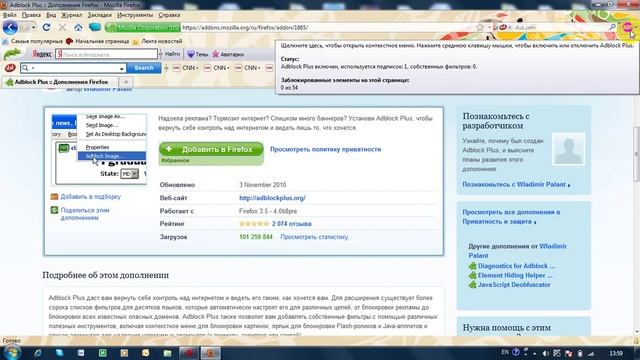The height and width of the screenshot is (360, 640).
Task: Open Познакомьтесь с Wladimir Palant link
Action: click(x=516, y=184)
